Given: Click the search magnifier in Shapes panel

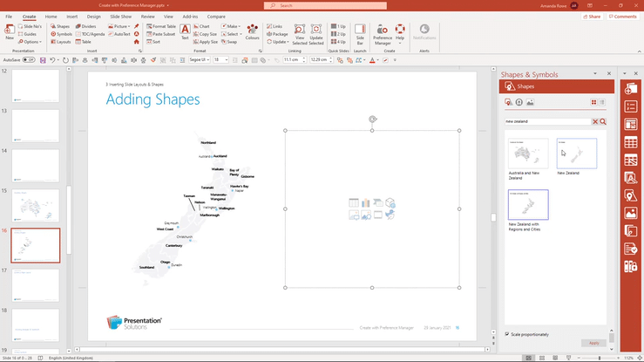Looking at the screenshot, I should [x=603, y=122].
